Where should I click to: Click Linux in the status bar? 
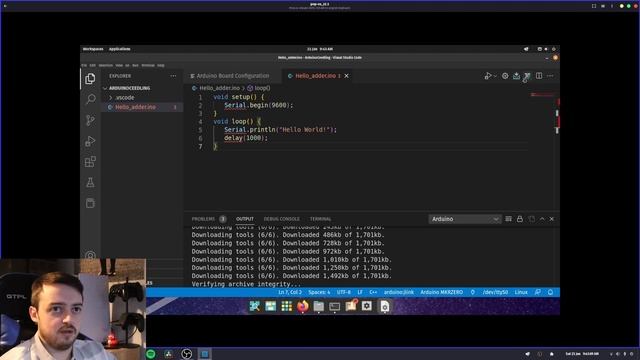[521, 292]
